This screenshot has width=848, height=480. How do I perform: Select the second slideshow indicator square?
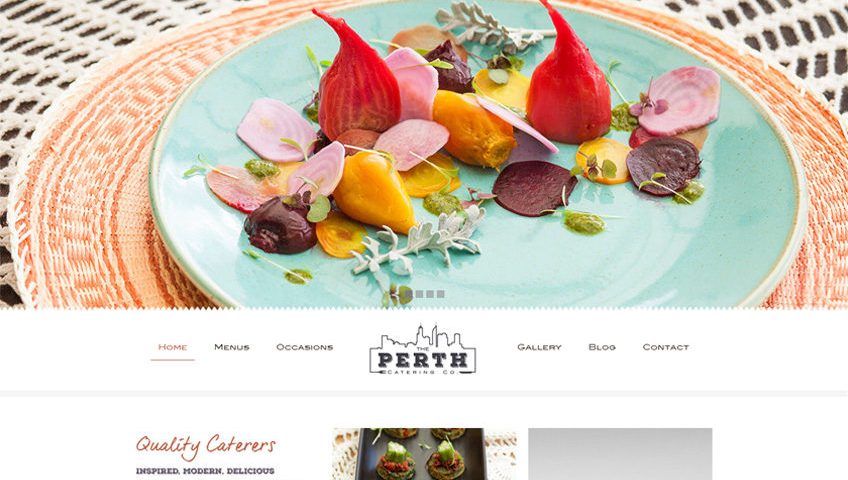[419, 294]
